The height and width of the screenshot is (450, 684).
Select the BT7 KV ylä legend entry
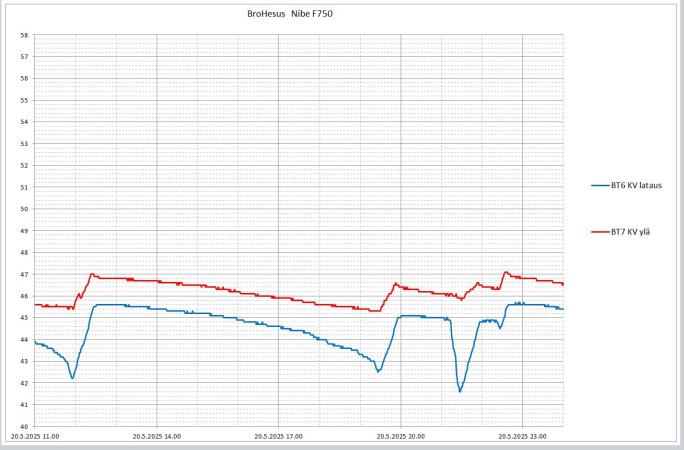(x=621, y=232)
